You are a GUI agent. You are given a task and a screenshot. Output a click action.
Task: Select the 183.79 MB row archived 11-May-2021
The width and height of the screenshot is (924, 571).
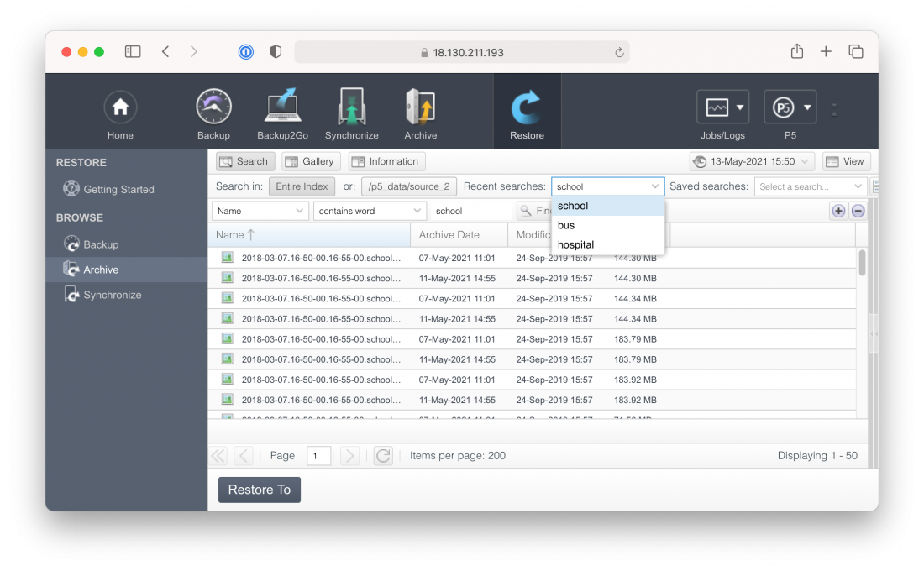point(532,359)
